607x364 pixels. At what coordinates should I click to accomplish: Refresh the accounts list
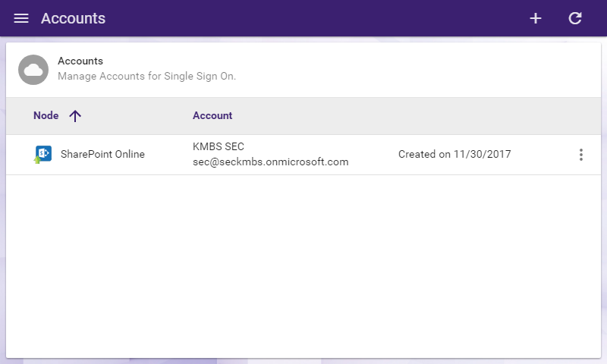point(575,18)
